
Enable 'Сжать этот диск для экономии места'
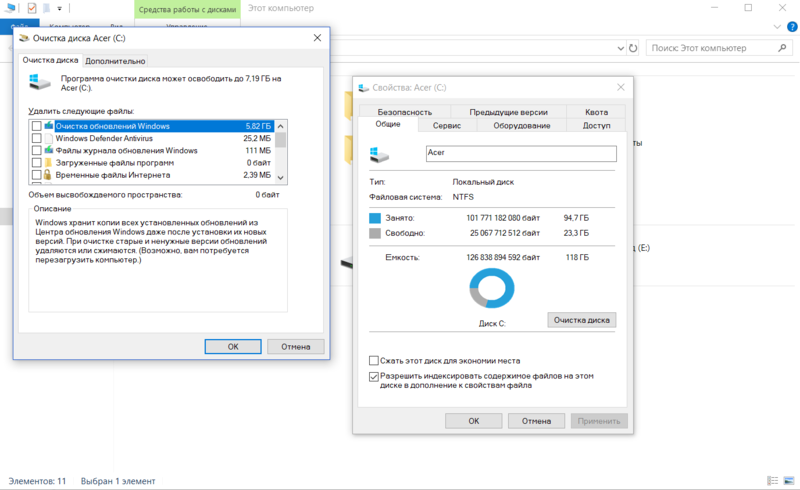373,361
